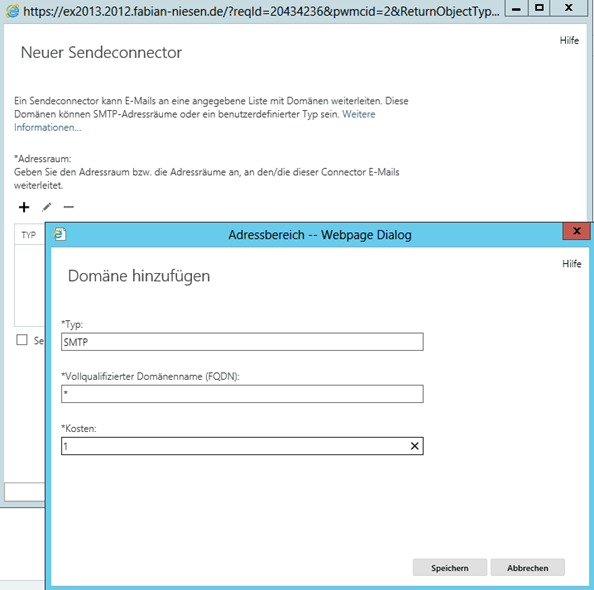Remove address space with the minus icon

pyautogui.click(x=69, y=207)
